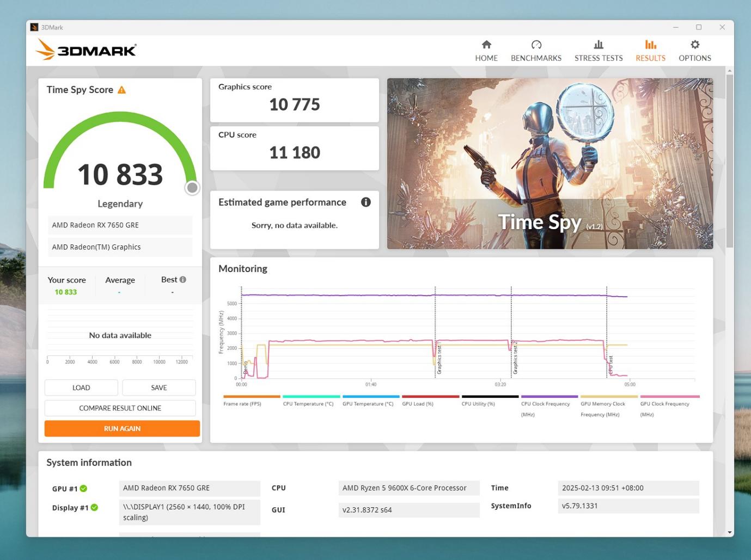Image resolution: width=751 pixels, height=560 pixels.
Task: Toggle the GPU Temperature legend entry
Action: (371, 401)
